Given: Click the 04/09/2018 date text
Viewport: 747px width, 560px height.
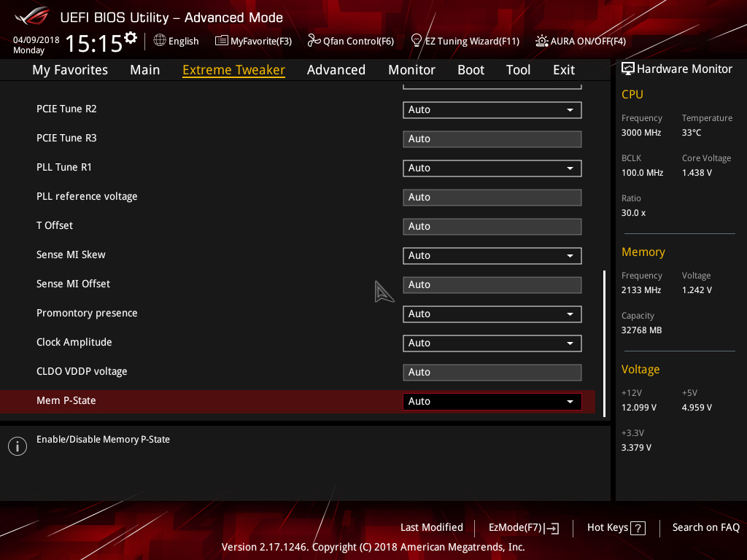Looking at the screenshot, I should 36,40.
